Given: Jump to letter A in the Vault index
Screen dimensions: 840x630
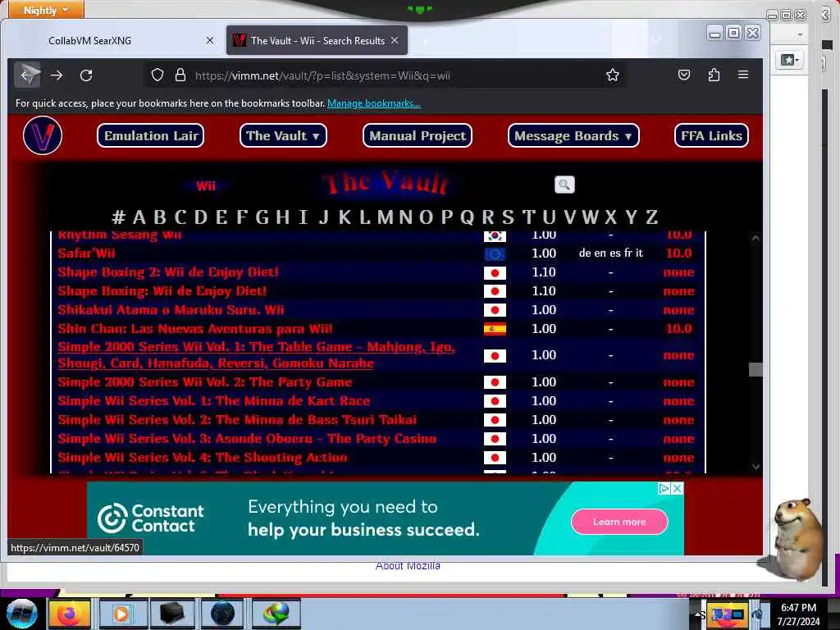Looking at the screenshot, I should [x=139, y=217].
